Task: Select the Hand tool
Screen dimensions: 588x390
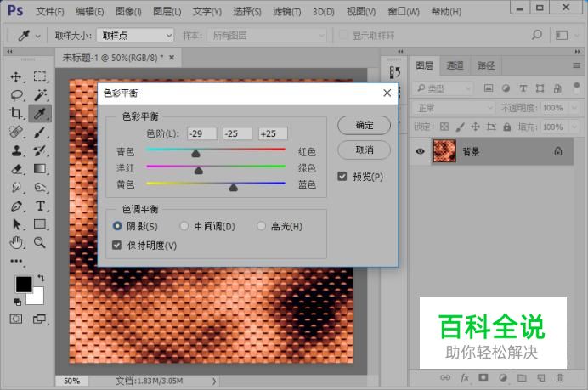Action: pyautogui.click(x=16, y=243)
